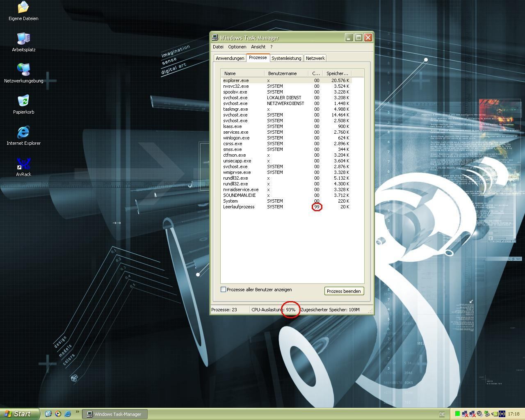
Task: Open the Datei menu
Action: (x=218, y=47)
